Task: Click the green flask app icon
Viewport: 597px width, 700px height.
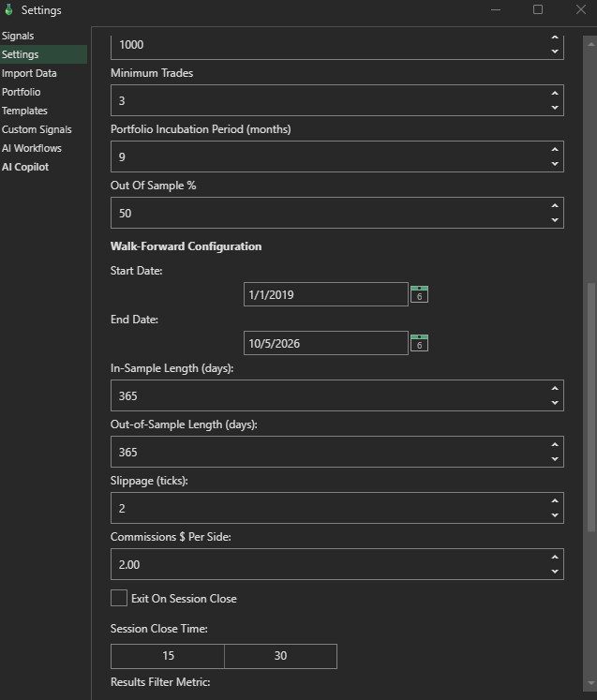Action: pyautogui.click(x=8, y=9)
